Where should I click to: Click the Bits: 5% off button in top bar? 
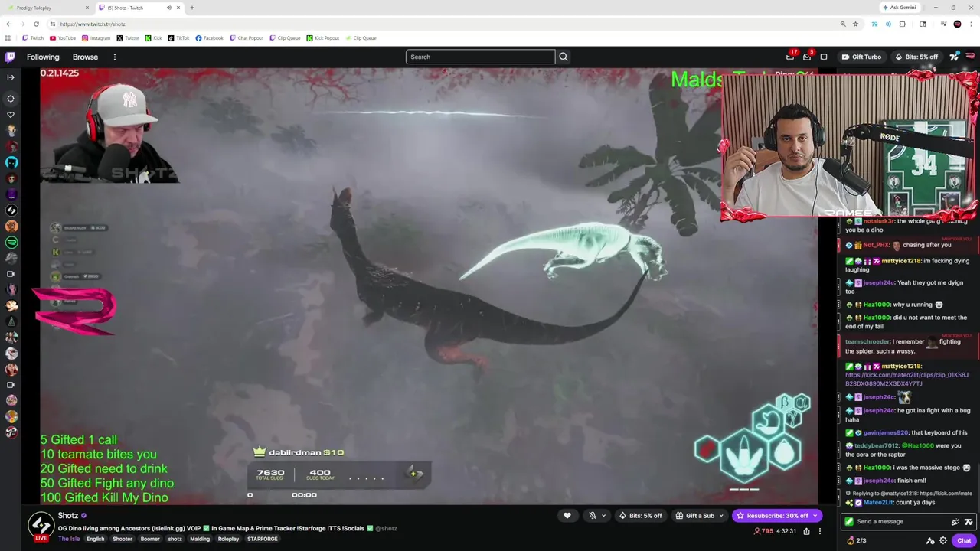(x=916, y=57)
